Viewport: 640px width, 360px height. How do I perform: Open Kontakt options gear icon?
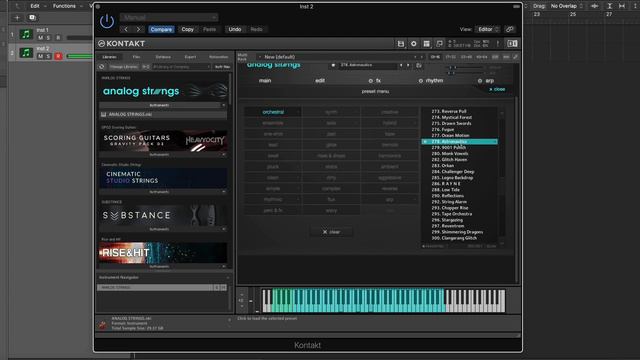coord(413,44)
